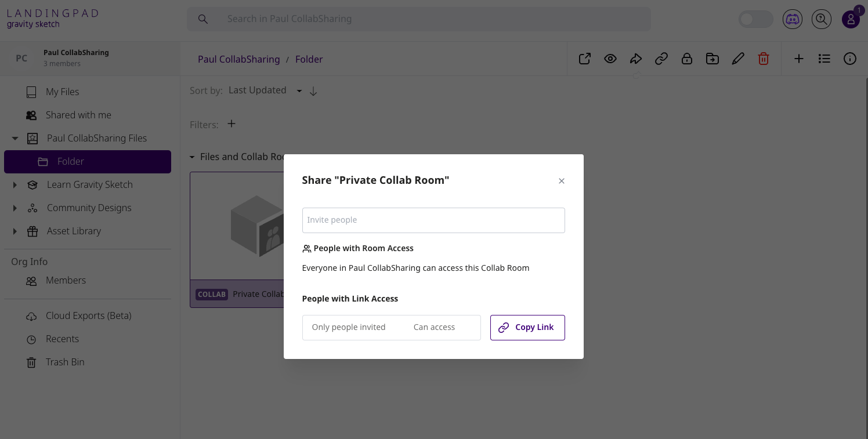
Task: Click the PC organization avatar
Action: coord(21,58)
